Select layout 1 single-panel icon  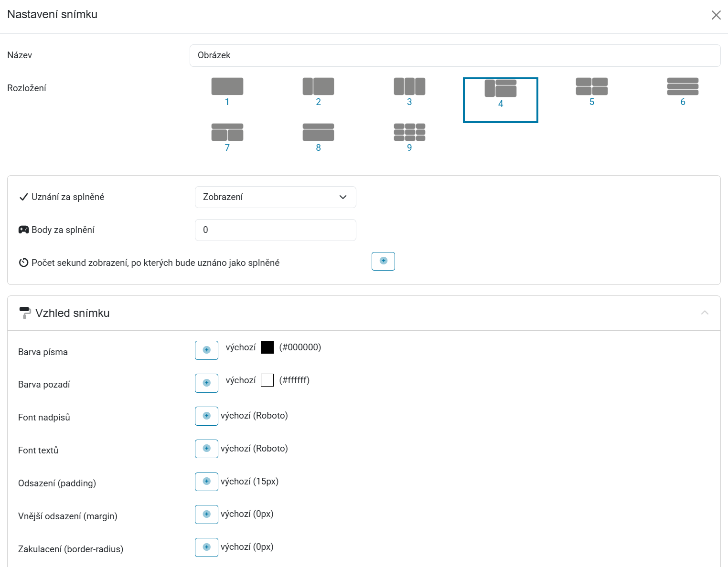[227, 86]
